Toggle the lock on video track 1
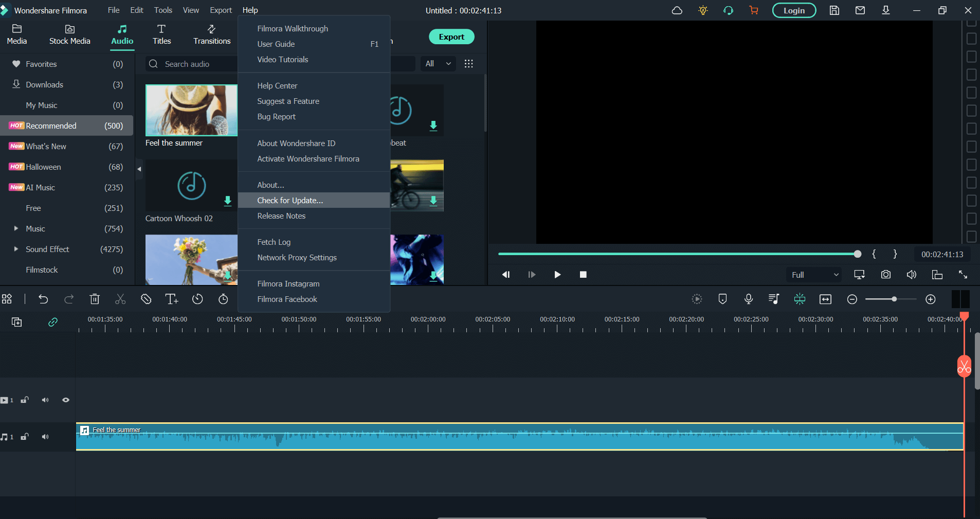The height and width of the screenshot is (519, 980). [x=24, y=400]
